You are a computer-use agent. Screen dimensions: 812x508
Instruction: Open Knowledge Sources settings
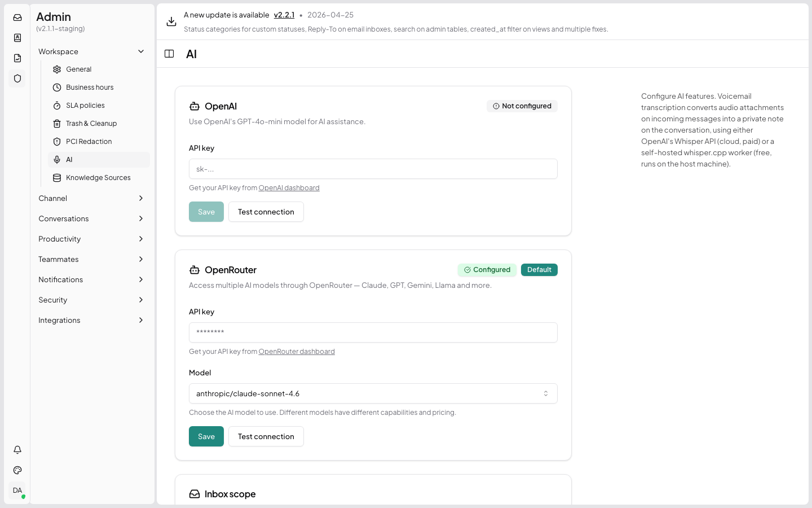(99, 178)
